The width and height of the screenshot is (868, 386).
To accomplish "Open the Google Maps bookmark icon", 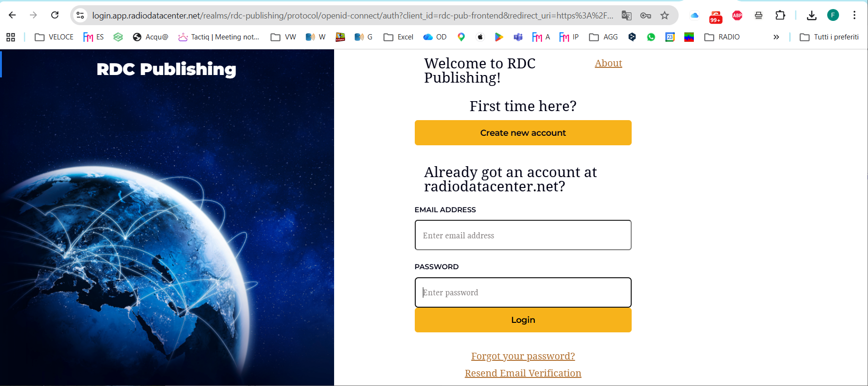I will point(461,37).
